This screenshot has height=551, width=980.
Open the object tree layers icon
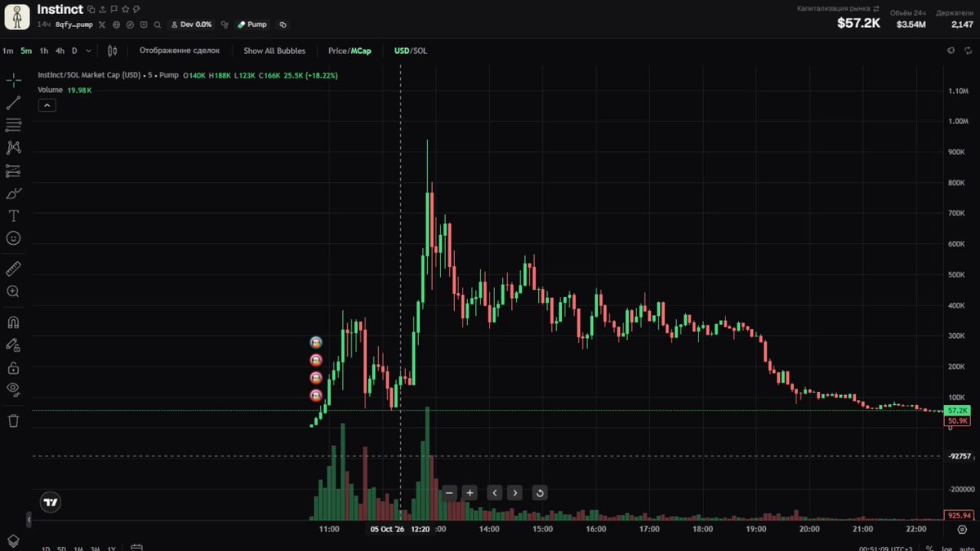(x=13, y=541)
